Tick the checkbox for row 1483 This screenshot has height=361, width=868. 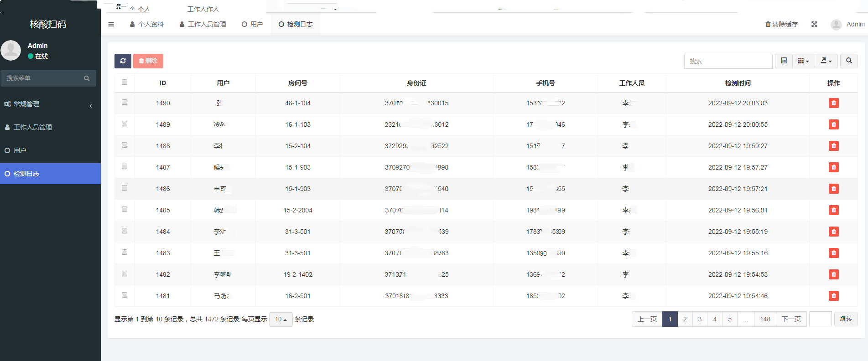pyautogui.click(x=125, y=253)
